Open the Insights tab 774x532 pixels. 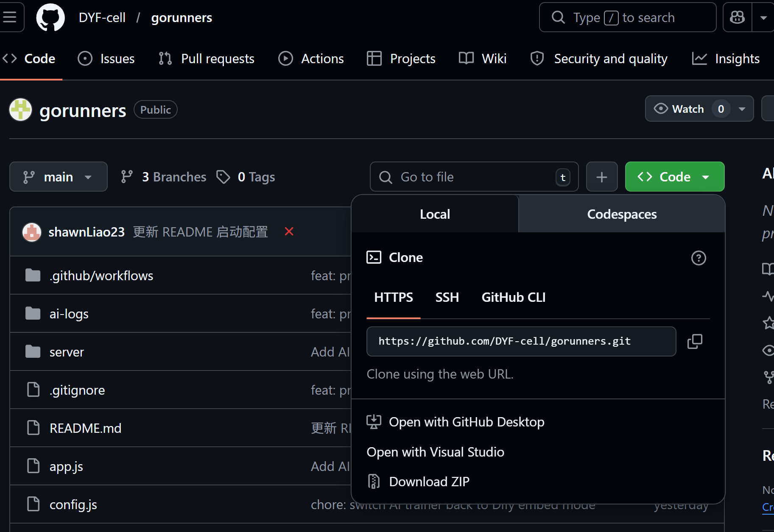pos(726,58)
